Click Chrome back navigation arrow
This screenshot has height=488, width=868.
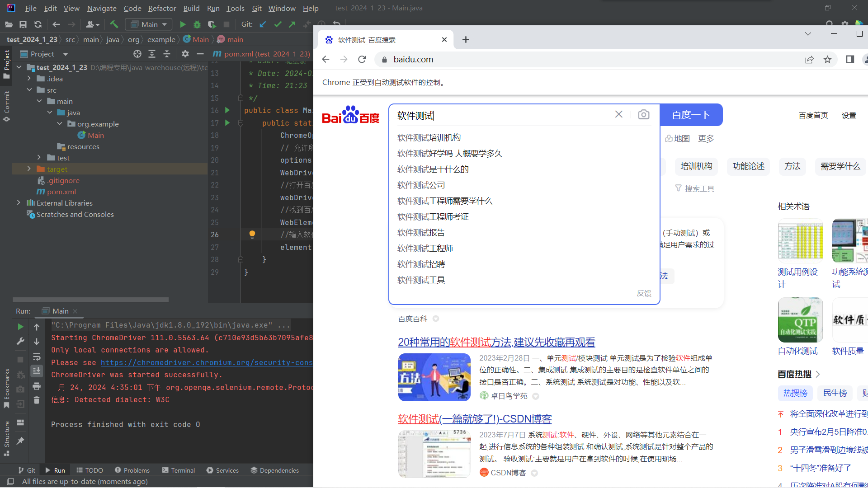(x=325, y=59)
